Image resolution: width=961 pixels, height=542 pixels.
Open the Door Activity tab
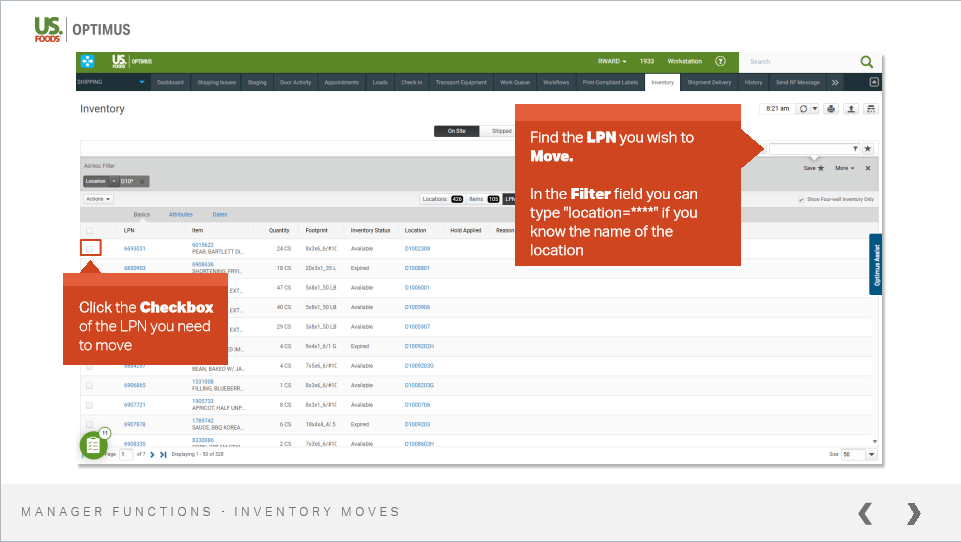[295, 82]
